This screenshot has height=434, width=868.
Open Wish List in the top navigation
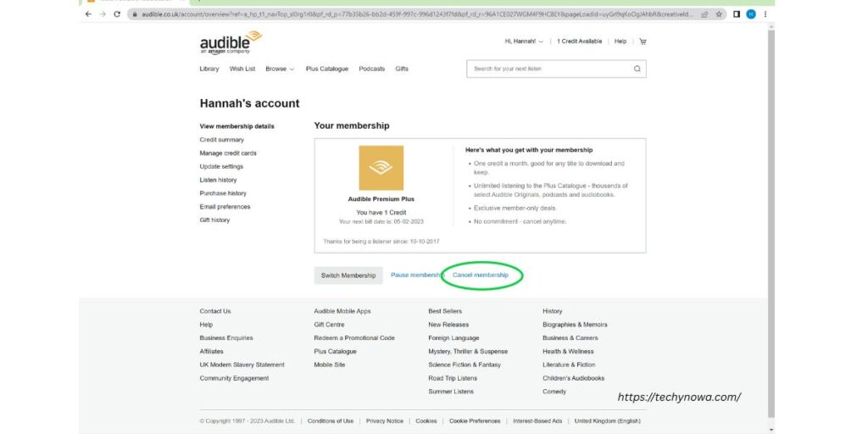[x=242, y=70]
